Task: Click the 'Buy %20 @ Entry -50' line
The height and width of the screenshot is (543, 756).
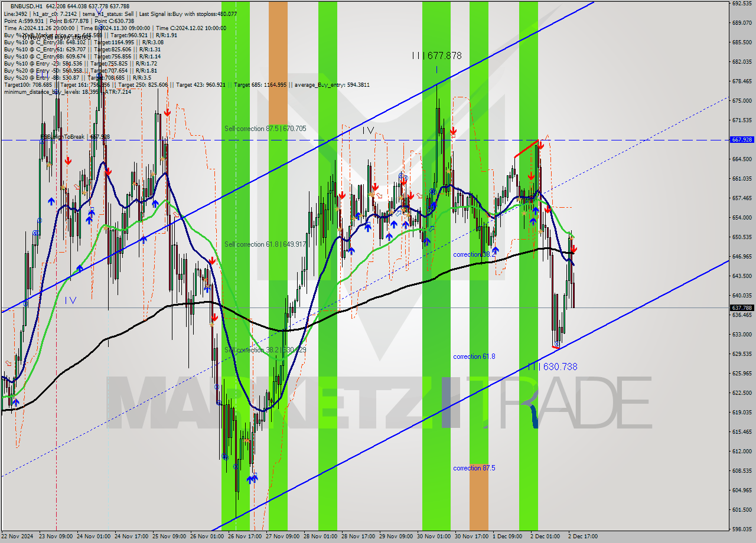Action: pos(80,70)
